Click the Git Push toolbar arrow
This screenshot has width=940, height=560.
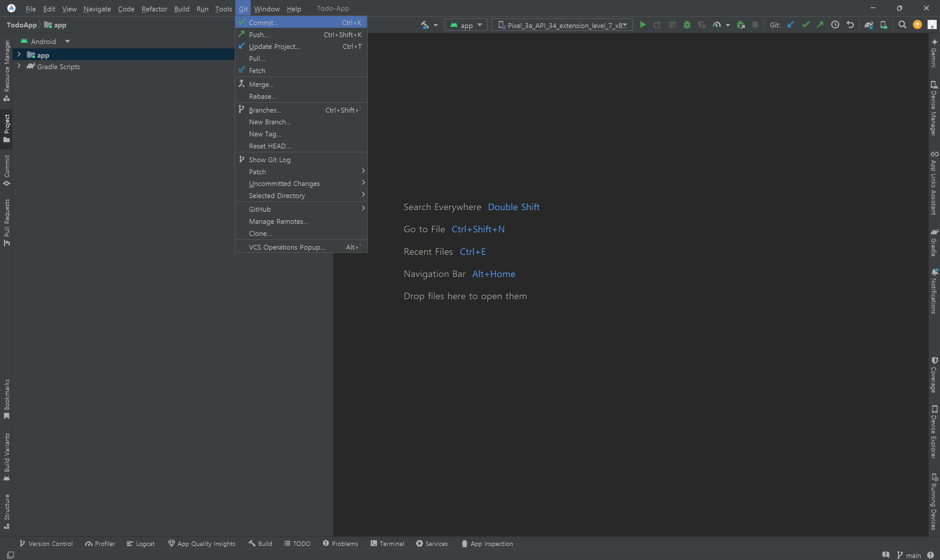click(x=820, y=25)
